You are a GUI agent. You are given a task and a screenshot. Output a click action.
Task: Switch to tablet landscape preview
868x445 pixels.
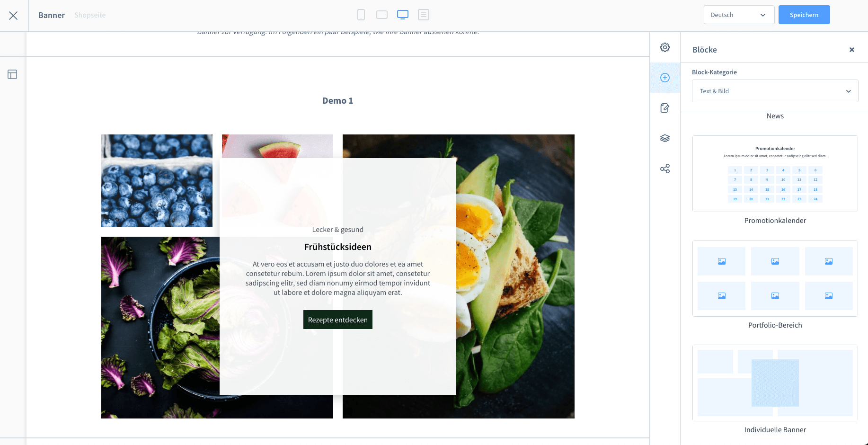(x=382, y=15)
